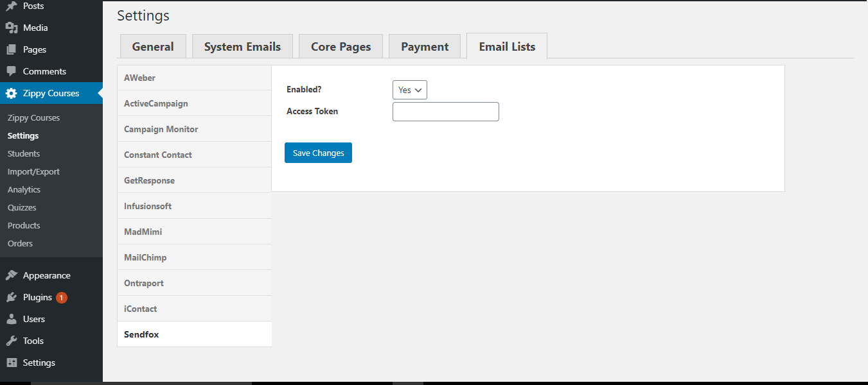The width and height of the screenshot is (868, 385).
Task: Choose ActiveCampaign provider
Action: (x=194, y=103)
